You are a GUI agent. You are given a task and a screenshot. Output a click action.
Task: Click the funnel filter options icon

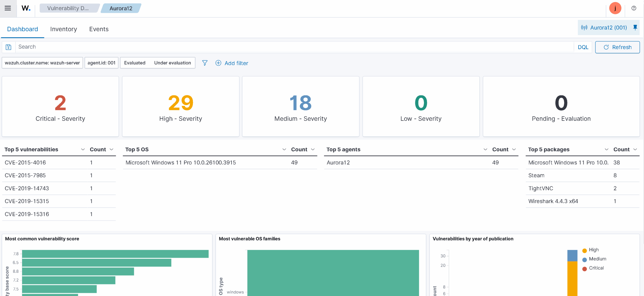click(205, 63)
